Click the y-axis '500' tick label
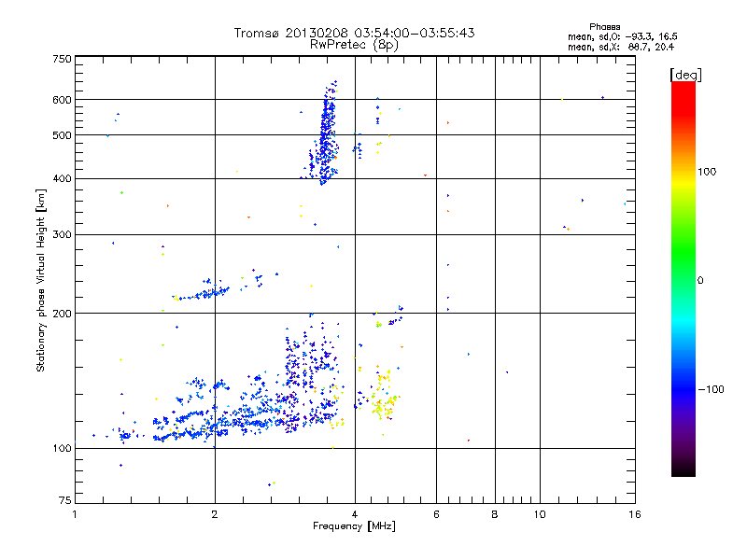Viewport: 747px width, 560px height. tap(63, 135)
